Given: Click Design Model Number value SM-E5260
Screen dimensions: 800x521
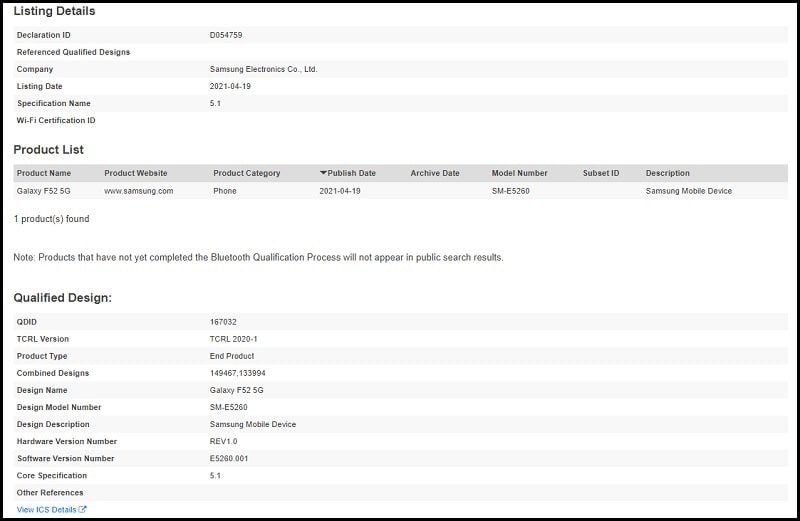Looking at the screenshot, I should (x=229, y=407).
